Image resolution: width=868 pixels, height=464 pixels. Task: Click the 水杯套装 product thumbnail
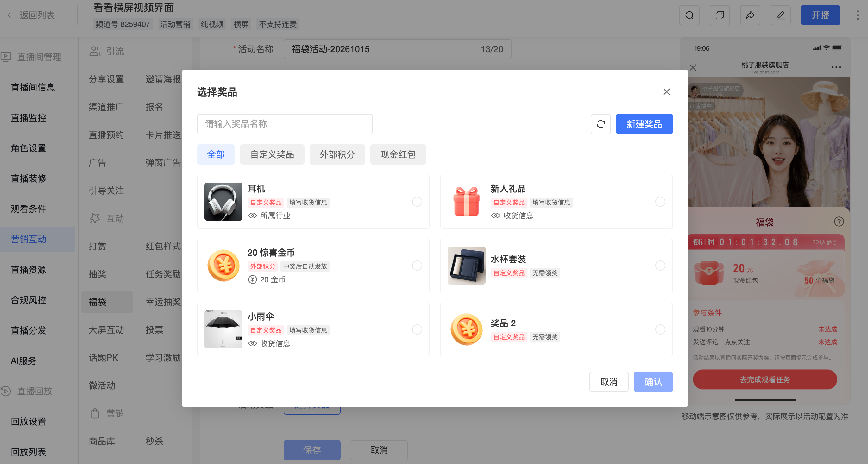click(x=466, y=266)
